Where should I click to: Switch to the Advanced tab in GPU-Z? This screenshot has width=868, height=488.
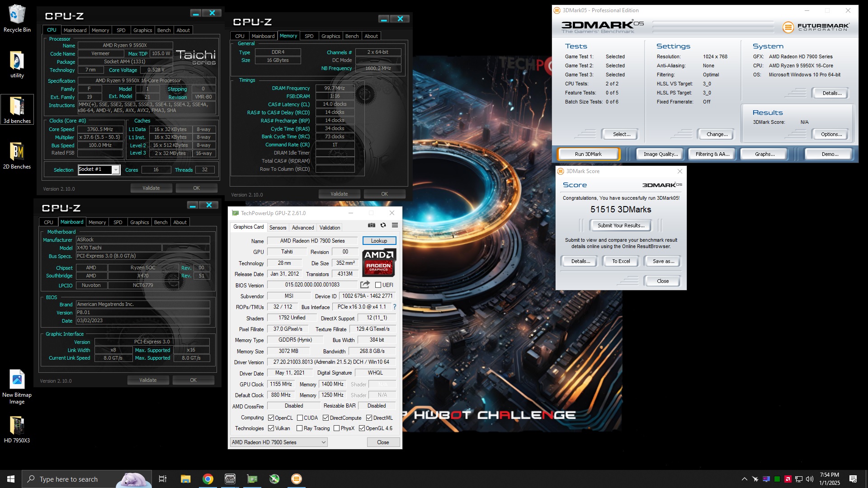pyautogui.click(x=302, y=228)
